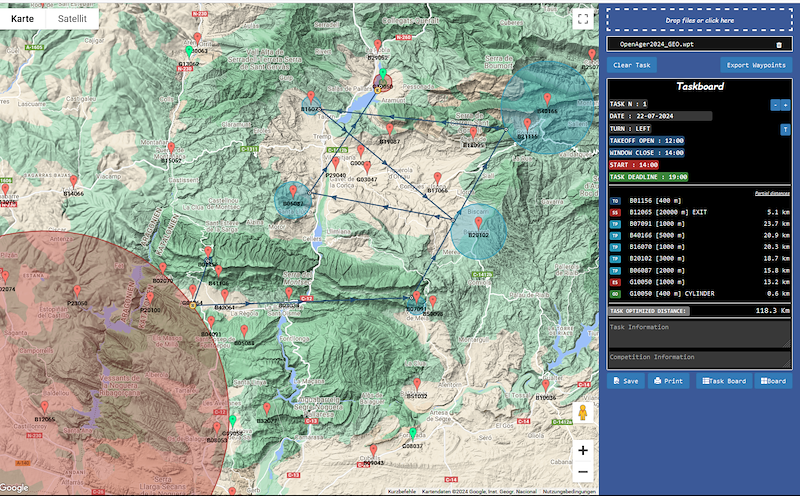Image resolution: width=800 pixels, height=496 pixels.
Task: Click the SS badge for B12065
Action: point(615,212)
